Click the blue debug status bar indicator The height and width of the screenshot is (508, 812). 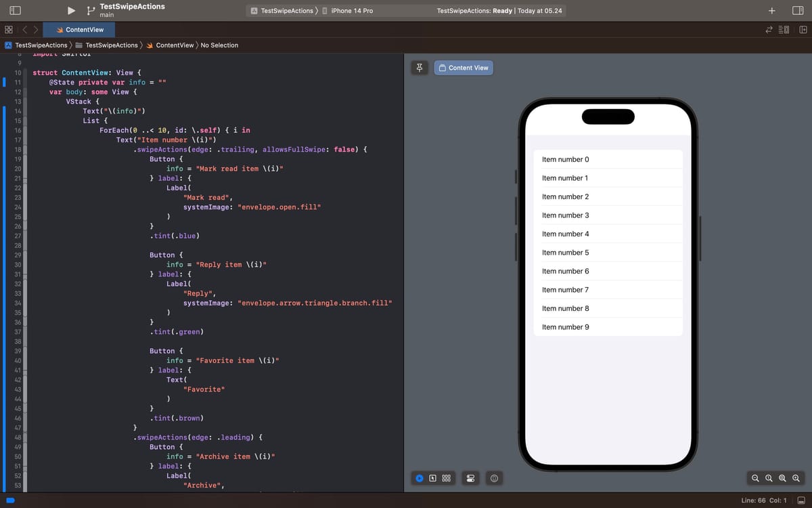click(x=10, y=501)
